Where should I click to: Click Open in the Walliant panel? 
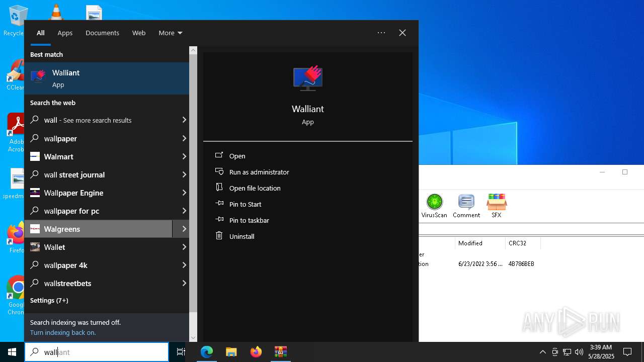tap(237, 156)
